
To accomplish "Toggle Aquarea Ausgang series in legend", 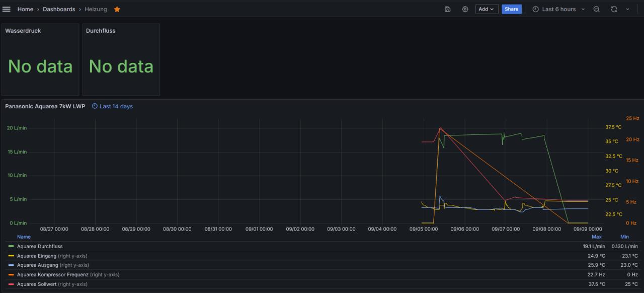I will pyautogui.click(x=38, y=265).
